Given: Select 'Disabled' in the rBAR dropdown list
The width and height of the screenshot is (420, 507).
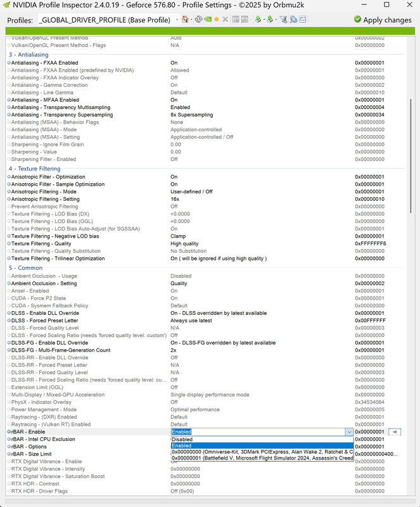Looking at the screenshot, I should click(262, 439).
